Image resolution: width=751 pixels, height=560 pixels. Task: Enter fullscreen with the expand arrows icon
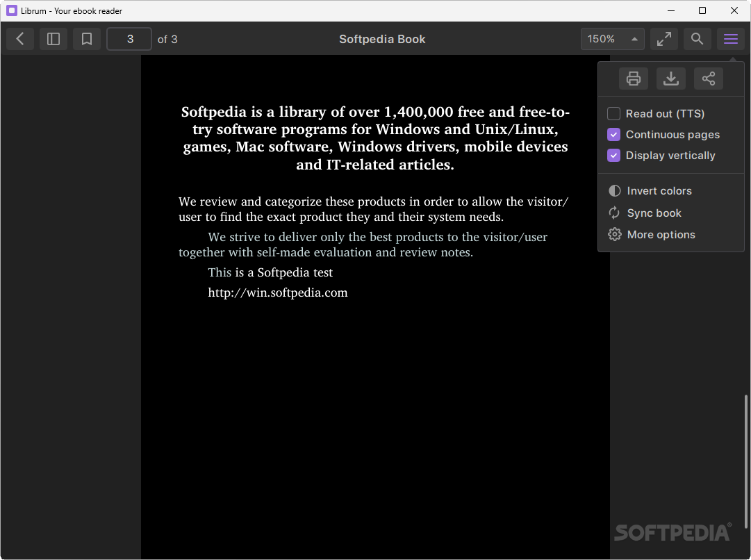click(664, 39)
